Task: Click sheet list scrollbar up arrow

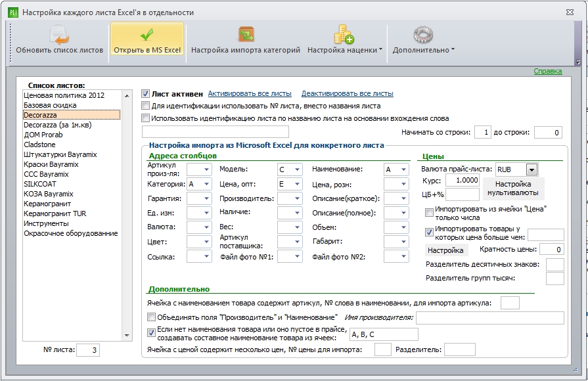Action: tap(127, 96)
